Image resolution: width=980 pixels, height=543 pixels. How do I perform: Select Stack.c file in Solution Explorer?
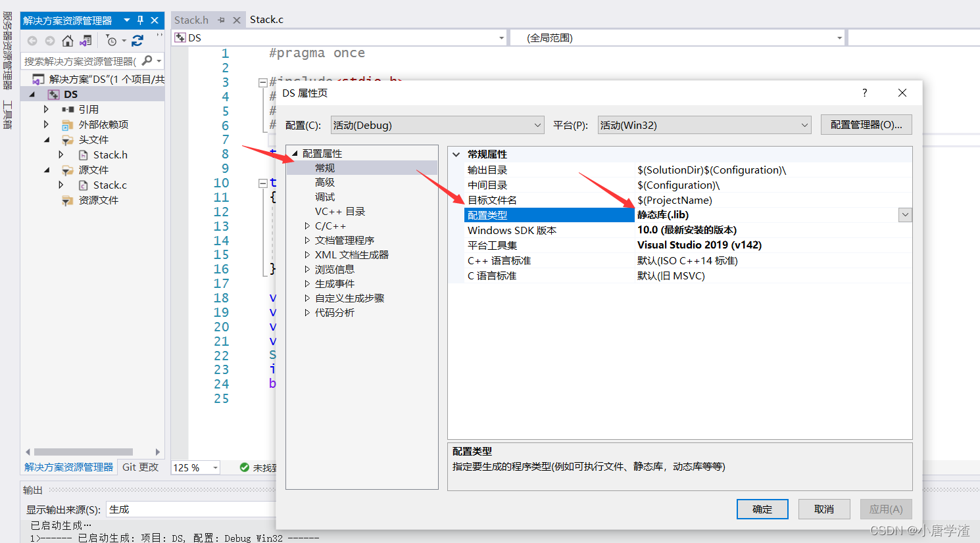coord(110,185)
